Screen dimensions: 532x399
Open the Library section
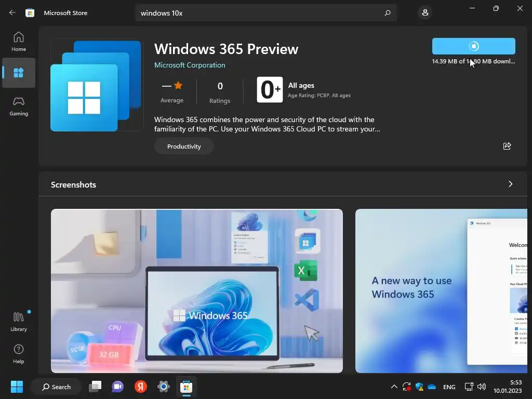(x=19, y=322)
